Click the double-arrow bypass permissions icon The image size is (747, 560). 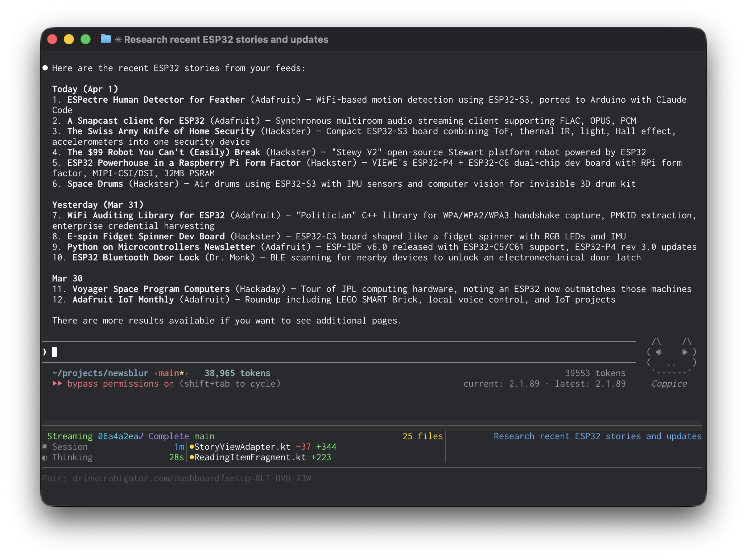(x=57, y=384)
